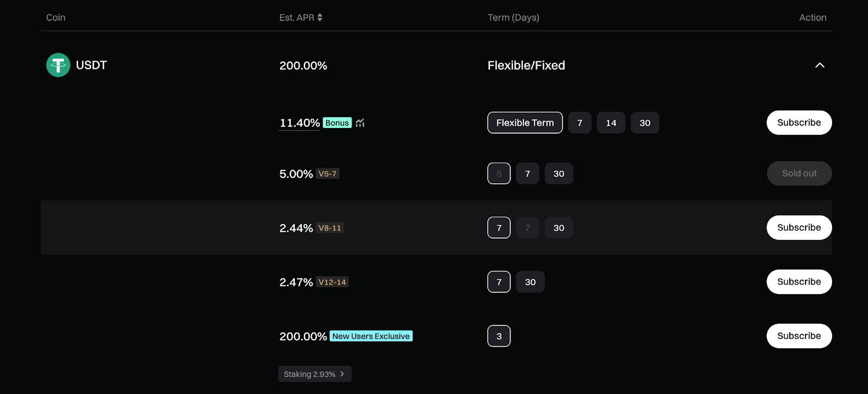Choose 14-day term in the Bonus row
The height and width of the screenshot is (394, 868).
pos(611,123)
